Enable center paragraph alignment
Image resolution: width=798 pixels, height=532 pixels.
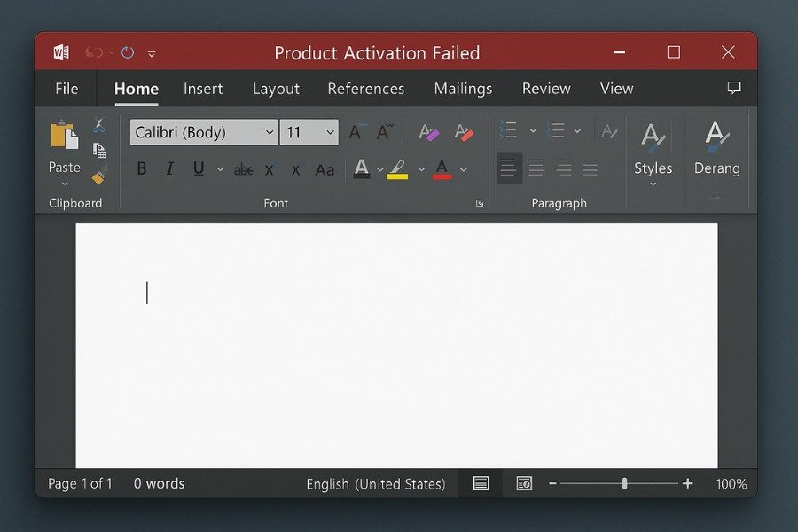[536, 167]
